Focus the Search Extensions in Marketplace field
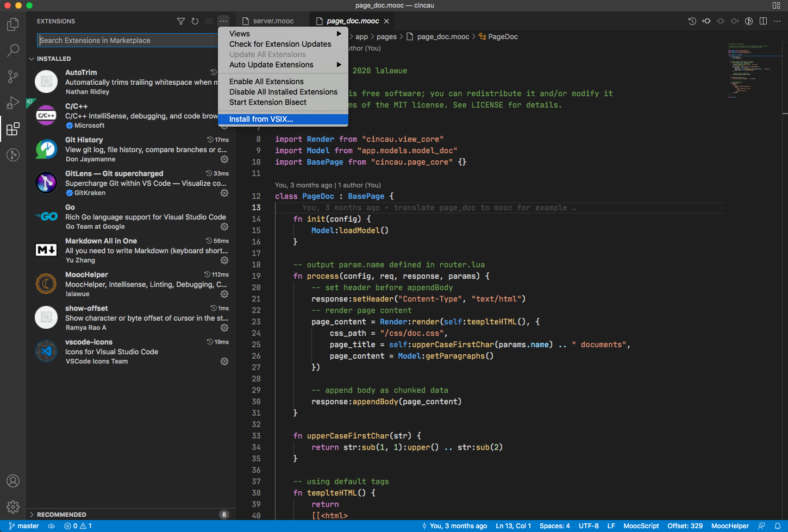Image resolution: width=788 pixels, height=532 pixels. 132,40
